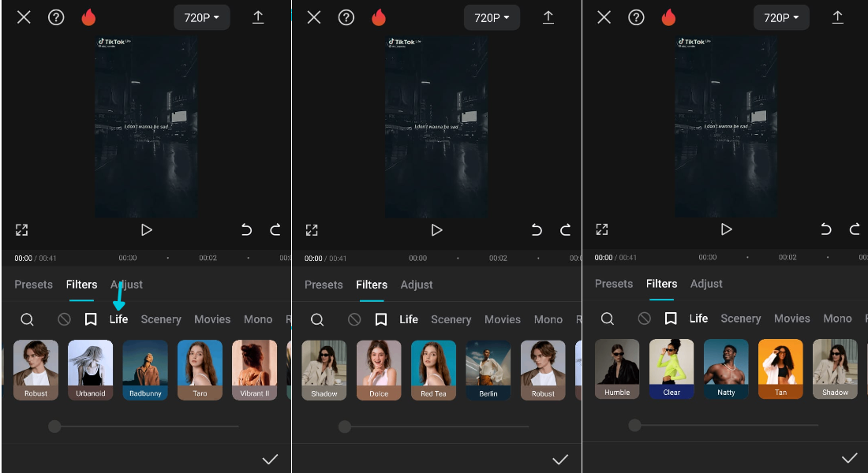This screenshot has width=868, height=473.
Task: Open saved filters bookmark in middle screen
Action: point(381,319)
